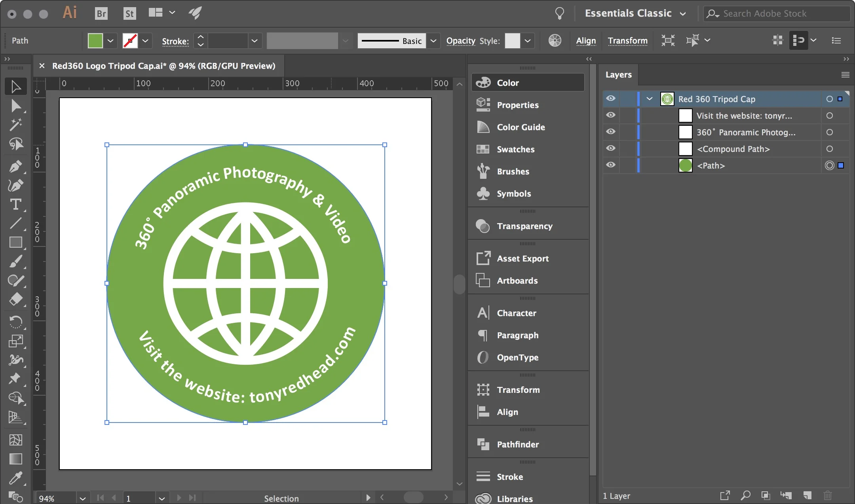Viewport: 855px width, 504px height.
Task: Select the Shape Builder tool
Action: pos(16,398)
